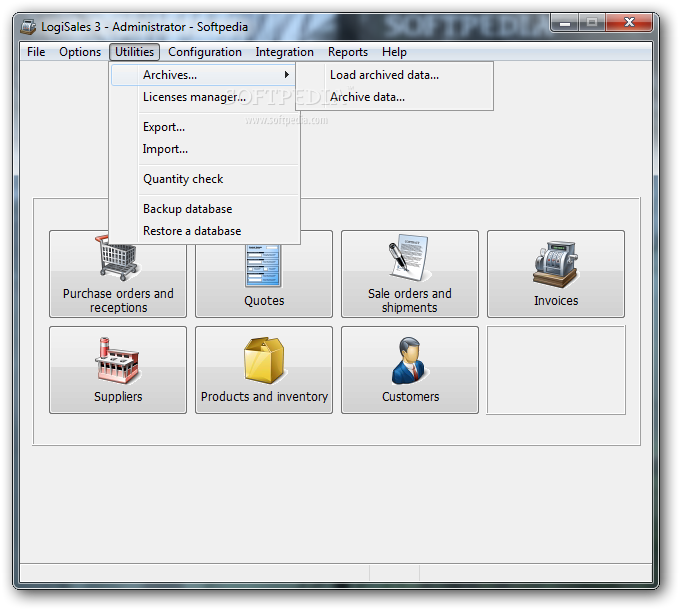This screenshot has height=610, width=680.
Task: Click the factory Suppliers icon
Action: click(118, 360)
